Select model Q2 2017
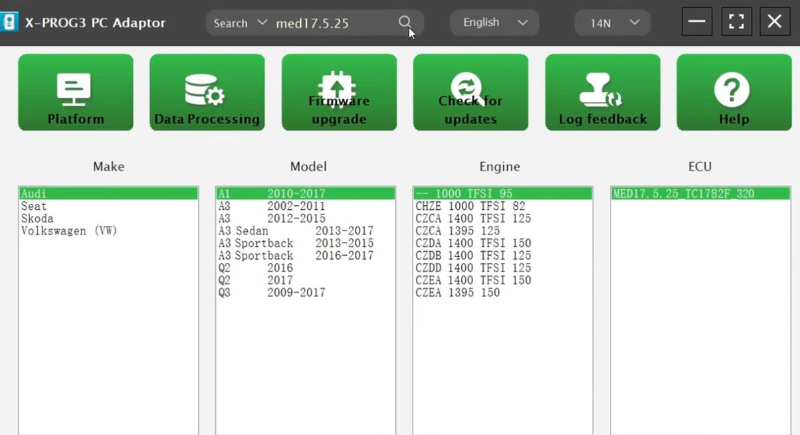Viewport: 800px width, 435px height. (306, 280)
